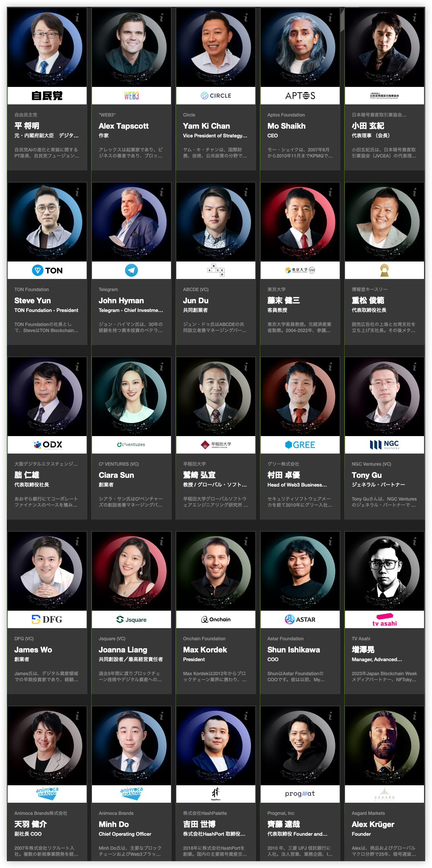Click the Aptos logo under Mo Shaikh's photo
Image resolution: width=432 pixels, height=868 pixels.
(x=300, y=96)
